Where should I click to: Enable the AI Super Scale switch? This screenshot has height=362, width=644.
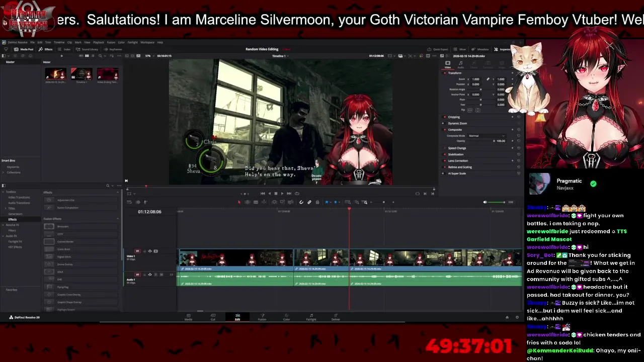444,173
